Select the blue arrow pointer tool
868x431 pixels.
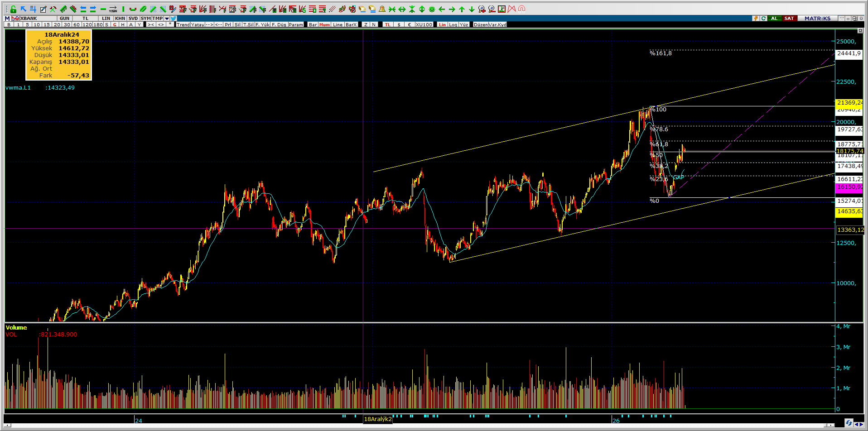(x=23, y=9)
